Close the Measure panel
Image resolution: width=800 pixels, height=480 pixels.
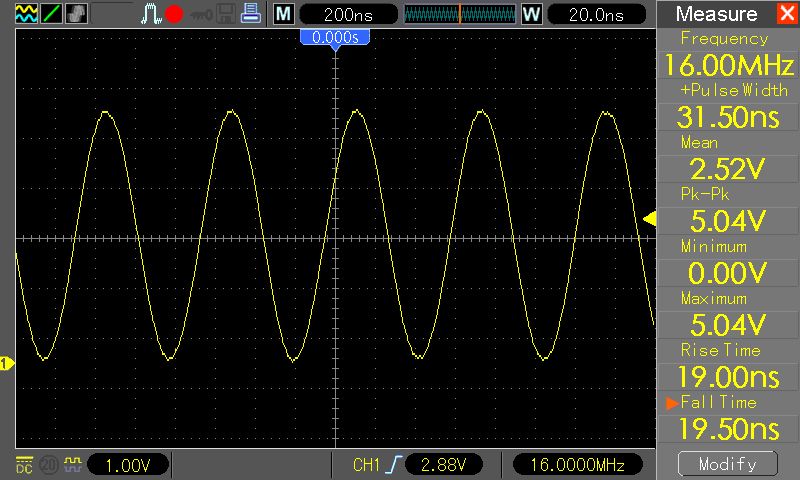[x=786, y=14]
